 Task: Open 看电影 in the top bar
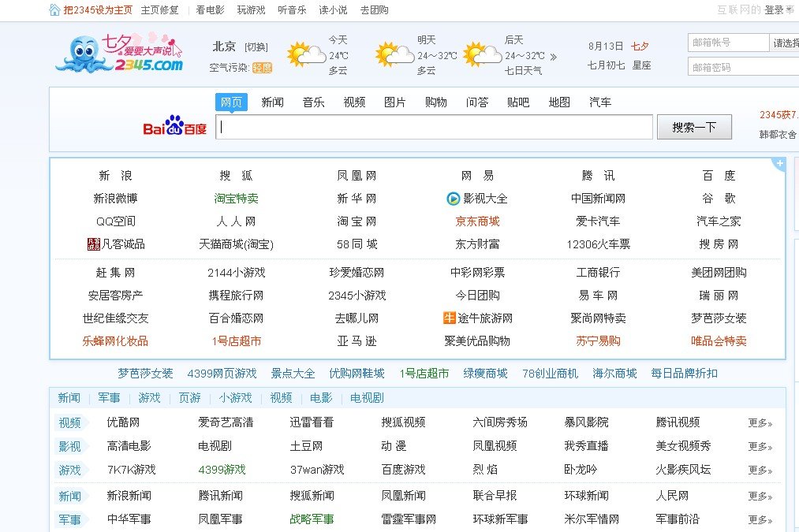click(210, 10)
